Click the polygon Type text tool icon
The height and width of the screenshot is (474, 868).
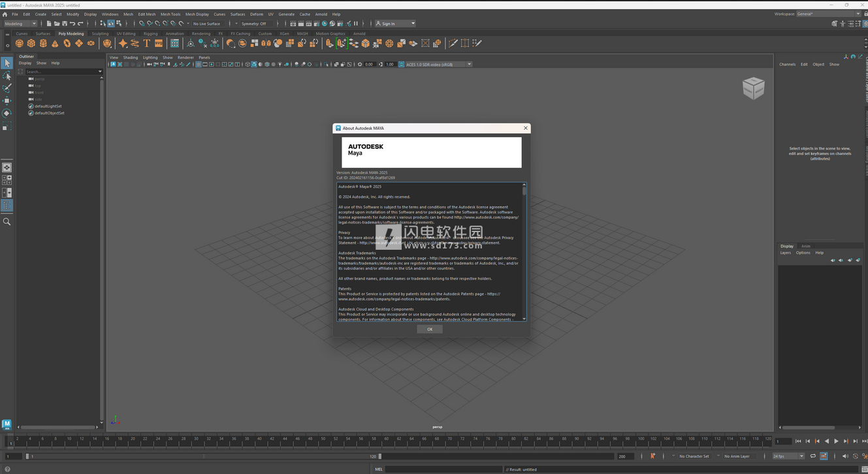click(x=146, y=43)
